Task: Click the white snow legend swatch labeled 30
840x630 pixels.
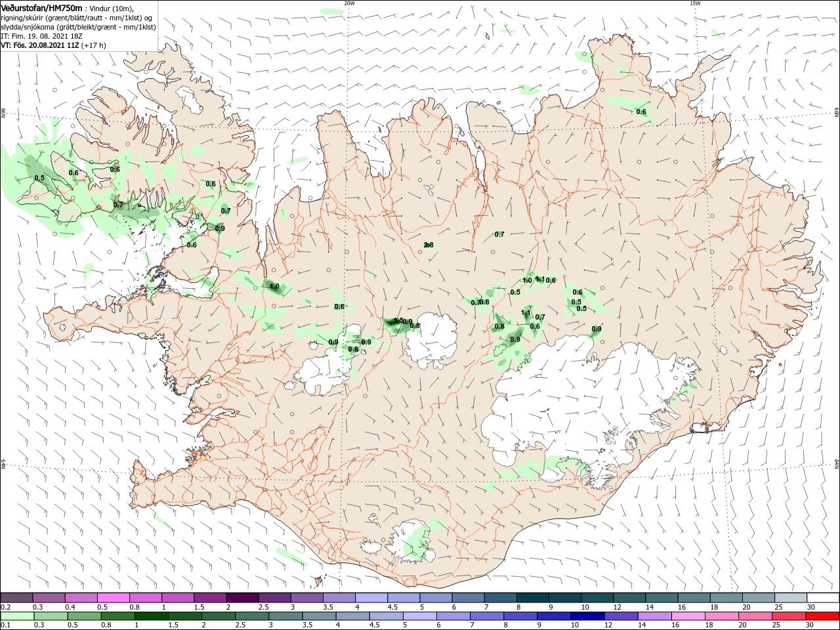Action: [823, 598]
